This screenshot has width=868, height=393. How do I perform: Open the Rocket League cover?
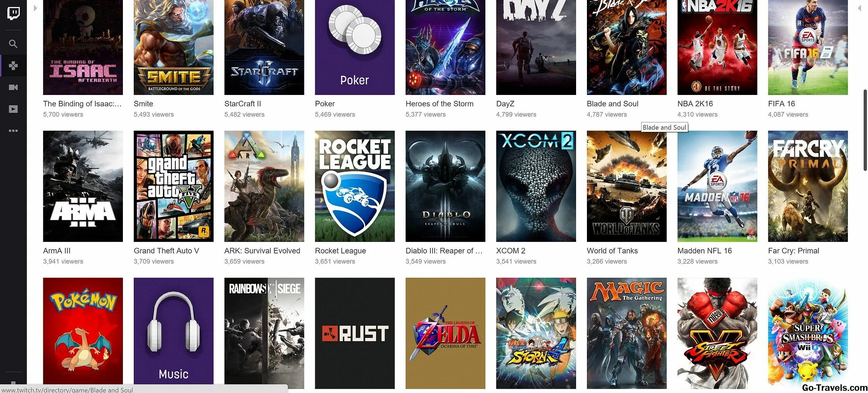(x=355, y=186)
